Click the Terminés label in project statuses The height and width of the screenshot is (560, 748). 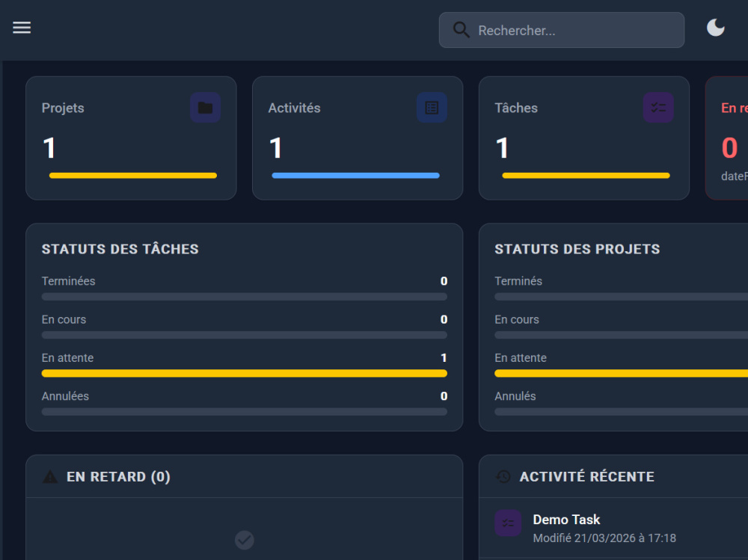point(518,281)
